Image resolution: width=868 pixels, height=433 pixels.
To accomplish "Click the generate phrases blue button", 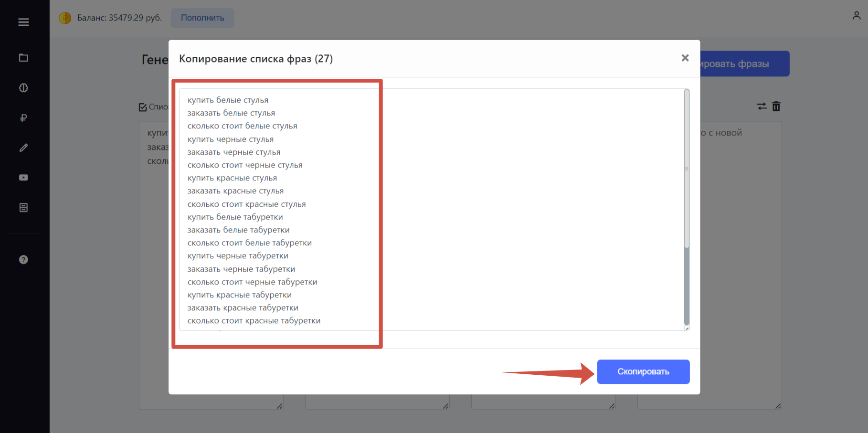I will pos(745,63).
